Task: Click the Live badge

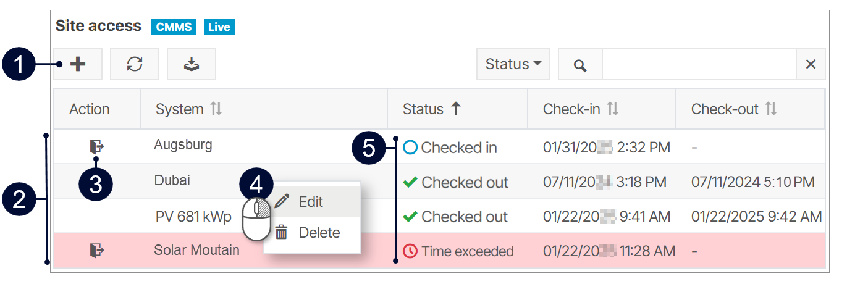Action: (219, 27)
